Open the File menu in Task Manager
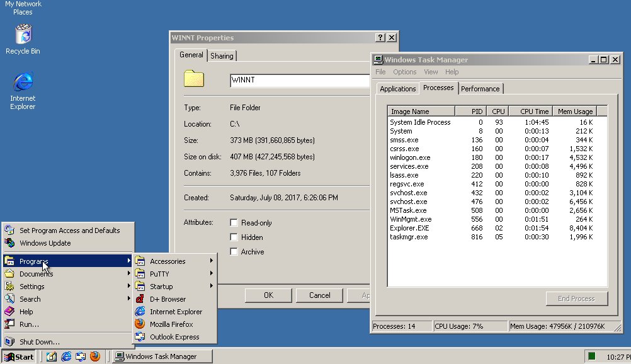Viewport: 631px width, 364px height. pos(380,72)
